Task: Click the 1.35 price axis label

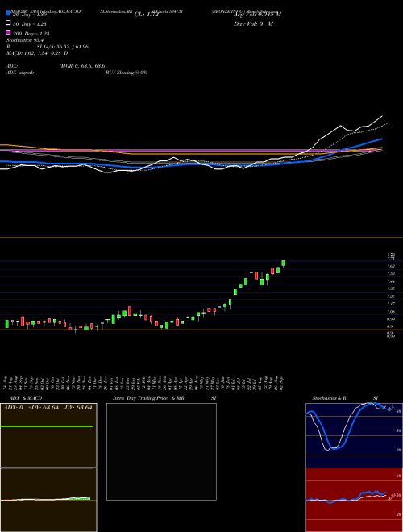Action: 391,289
